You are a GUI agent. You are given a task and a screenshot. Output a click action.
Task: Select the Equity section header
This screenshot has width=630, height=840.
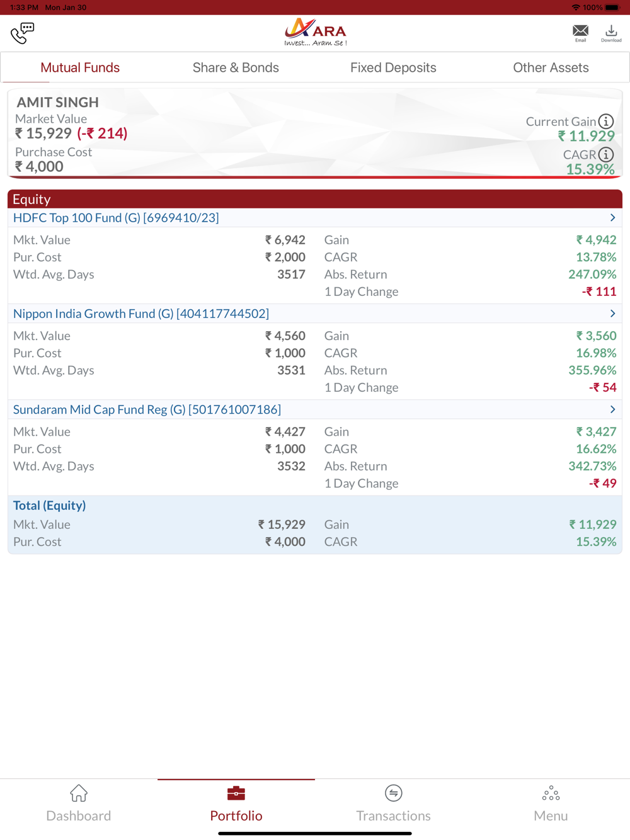pyautogui.click(x=315, y=199)
